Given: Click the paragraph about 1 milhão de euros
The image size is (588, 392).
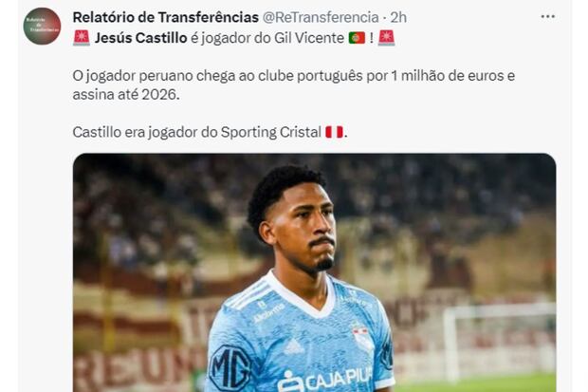Looking at the screenshot, I should pos(294,84).
